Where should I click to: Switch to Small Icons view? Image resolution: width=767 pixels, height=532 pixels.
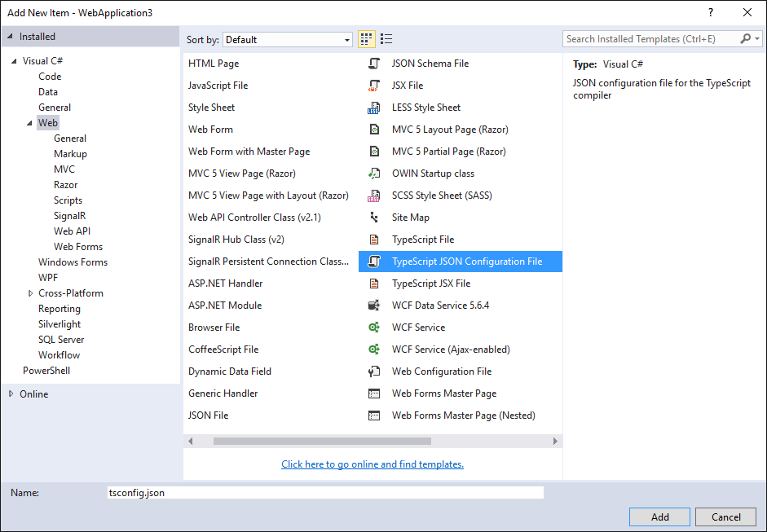pyautogui.click(x=386, y=38)
